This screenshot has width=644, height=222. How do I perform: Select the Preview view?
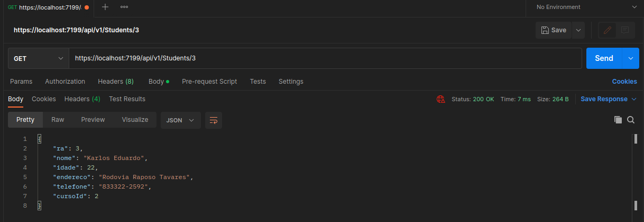pyautogui.click(x=93, y=120)
